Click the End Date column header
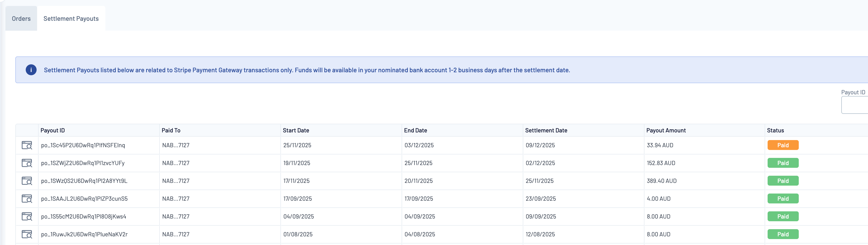The height and width of the screenshot is (245, 868). point(415,130)
